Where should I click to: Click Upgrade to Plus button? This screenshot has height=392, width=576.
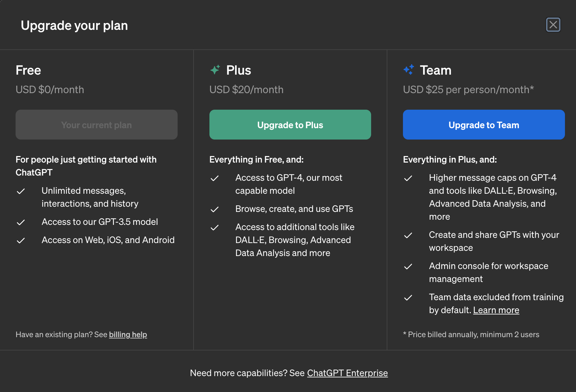290,125
